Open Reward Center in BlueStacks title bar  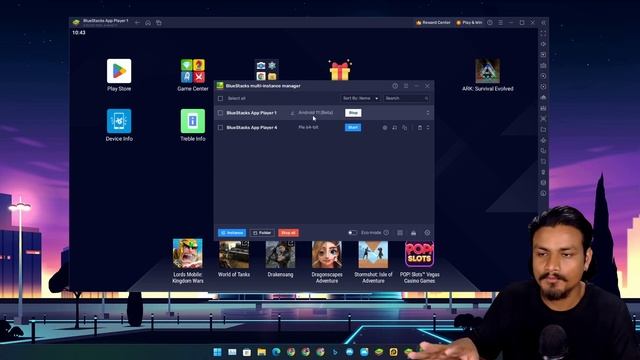click(x=433, y=22)
